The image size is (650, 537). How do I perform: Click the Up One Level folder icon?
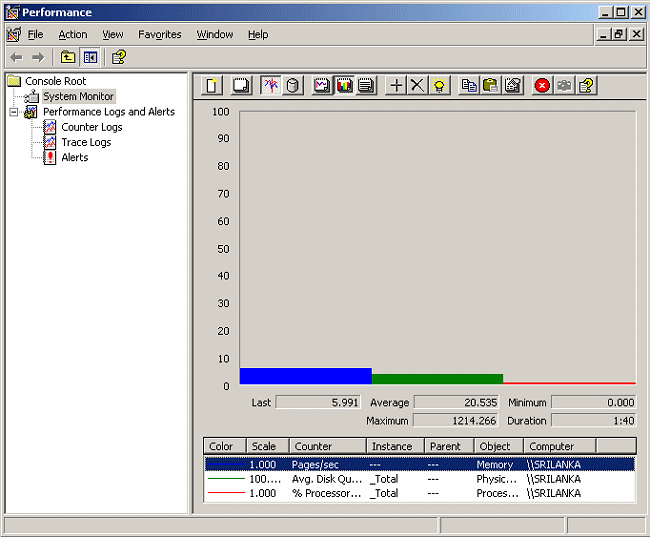point(68,57)
